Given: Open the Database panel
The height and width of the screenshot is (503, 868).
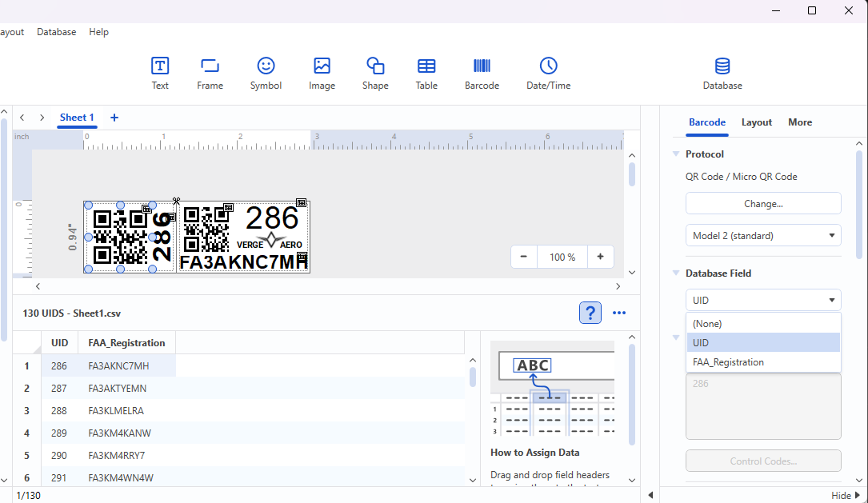Looking at the screenshot, I should [x=722, y=73].
